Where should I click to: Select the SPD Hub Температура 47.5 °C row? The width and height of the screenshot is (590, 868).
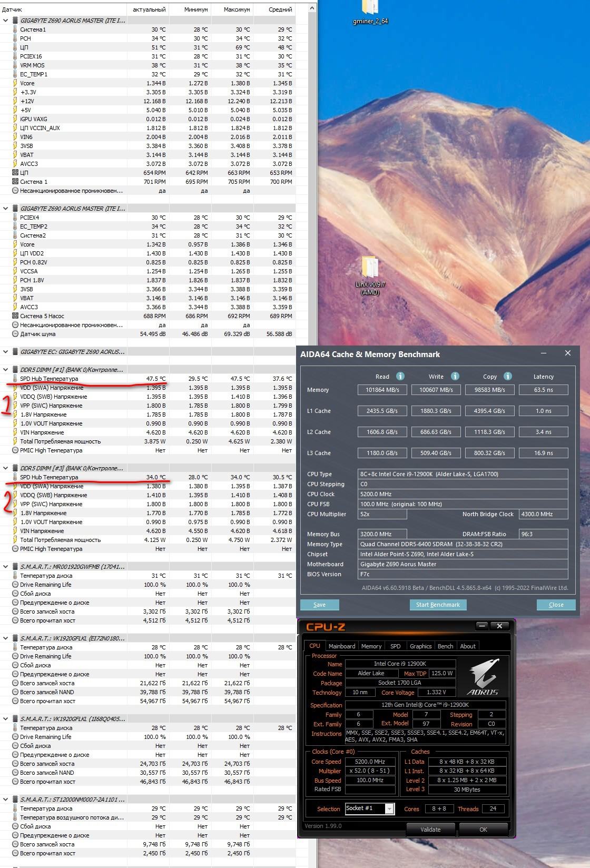coord(147,379)
